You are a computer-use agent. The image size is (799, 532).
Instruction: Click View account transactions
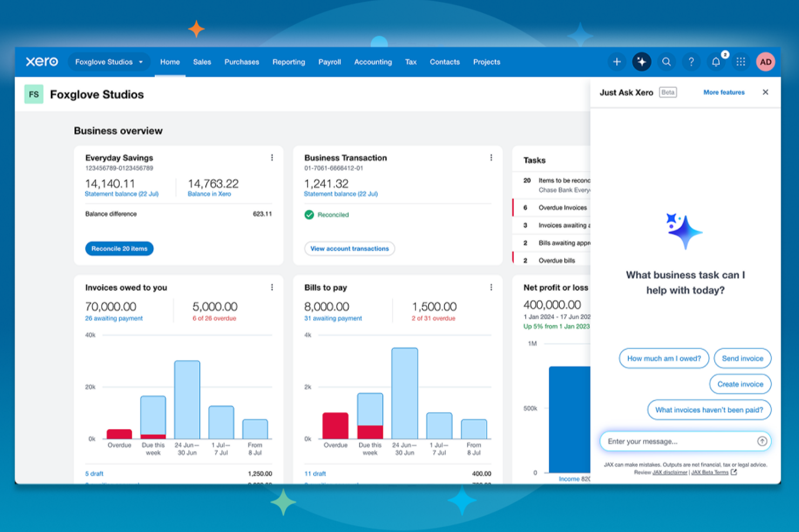[349, 248]
